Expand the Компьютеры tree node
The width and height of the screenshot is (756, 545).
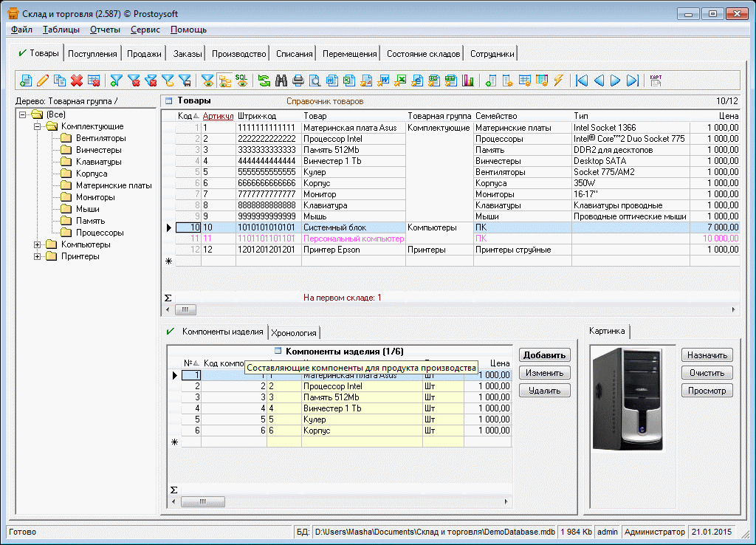point(38,244)
